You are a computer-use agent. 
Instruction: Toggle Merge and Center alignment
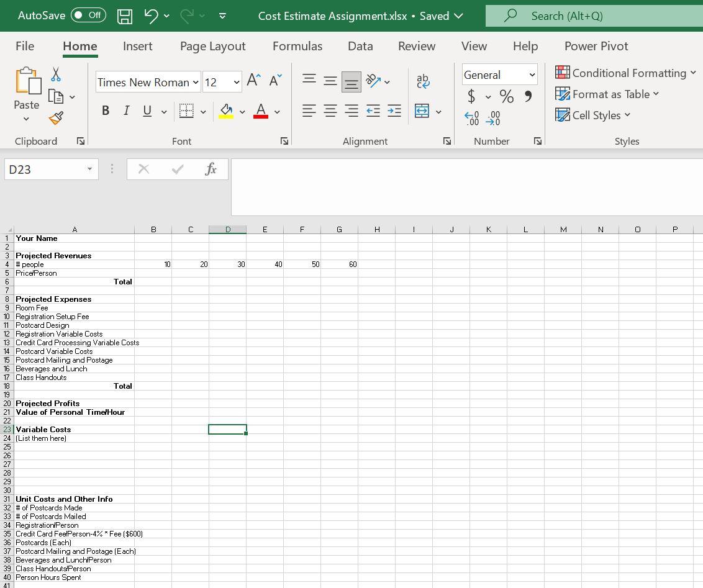pos(422,111)
